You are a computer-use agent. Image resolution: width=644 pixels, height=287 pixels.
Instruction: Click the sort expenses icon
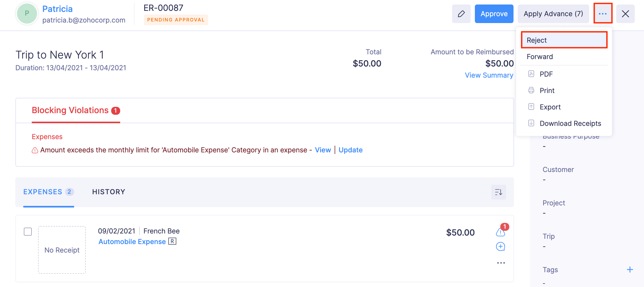tap(498, 192)
